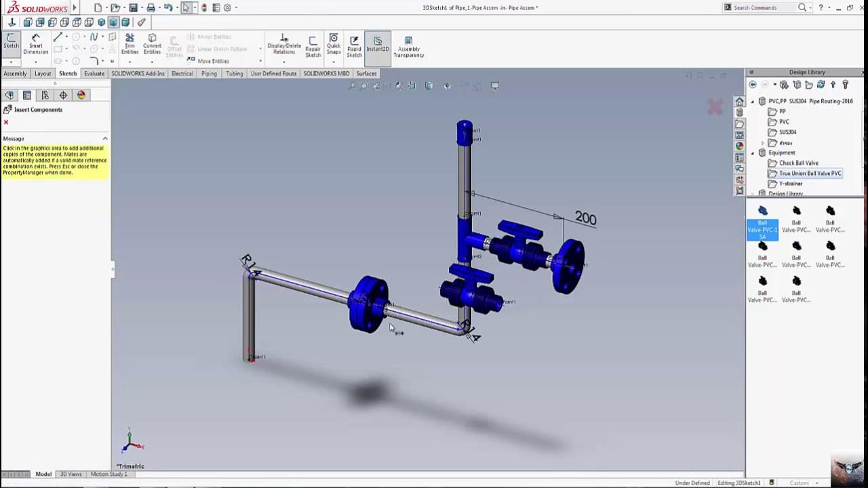Click the Up One Level arrow in Design Library
868x488 pixels.
[x=833, y=85]
